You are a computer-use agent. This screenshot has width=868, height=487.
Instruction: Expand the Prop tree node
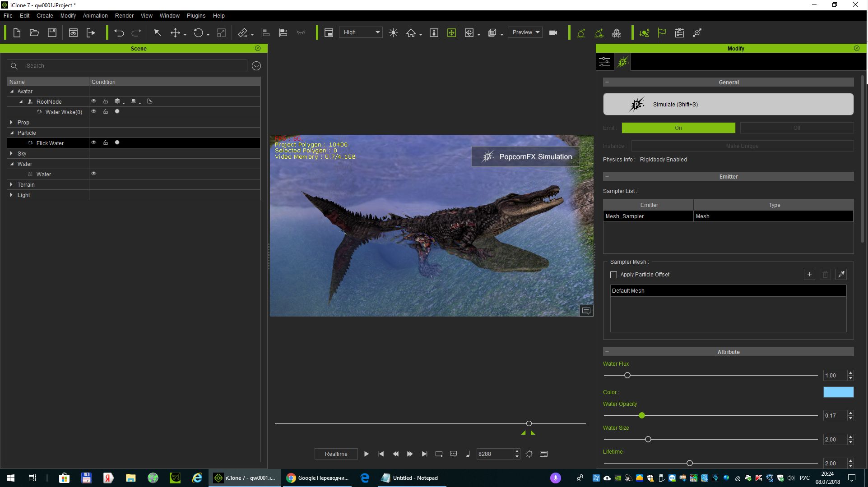pyautogui.click(x=11, y=122)
